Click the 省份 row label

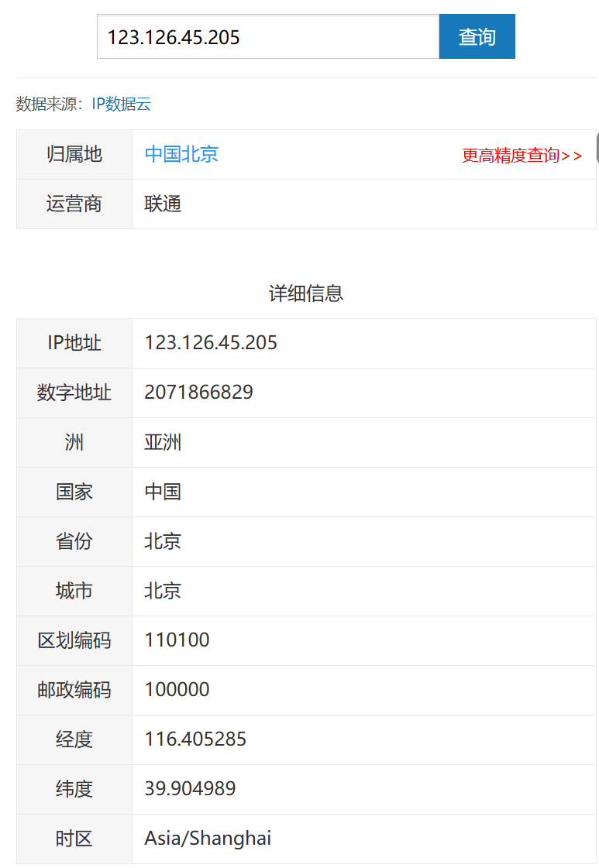click(x=74, y=540)
